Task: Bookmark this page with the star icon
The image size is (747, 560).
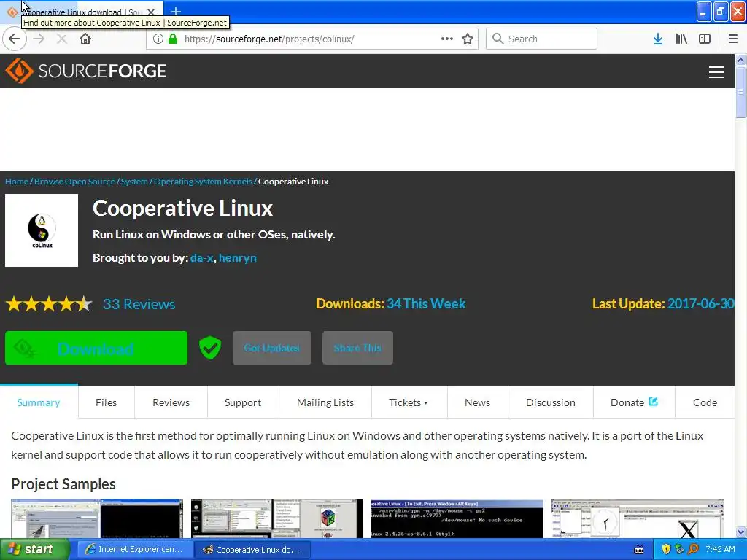Action: click(x=468, y=39)
